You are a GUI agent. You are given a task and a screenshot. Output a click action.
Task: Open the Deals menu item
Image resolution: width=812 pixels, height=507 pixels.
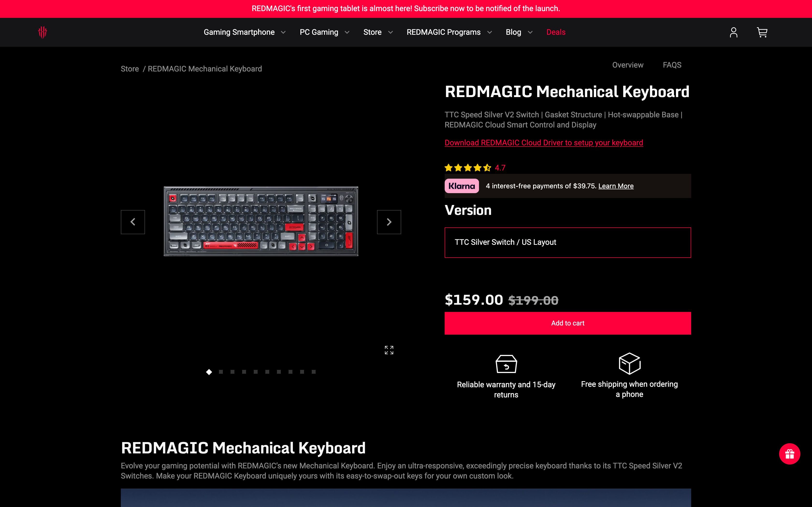[x=556, y=32]
